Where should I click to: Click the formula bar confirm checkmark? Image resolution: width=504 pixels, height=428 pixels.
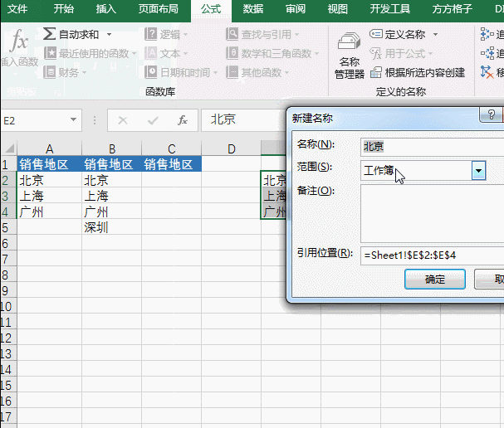(153, 121)
